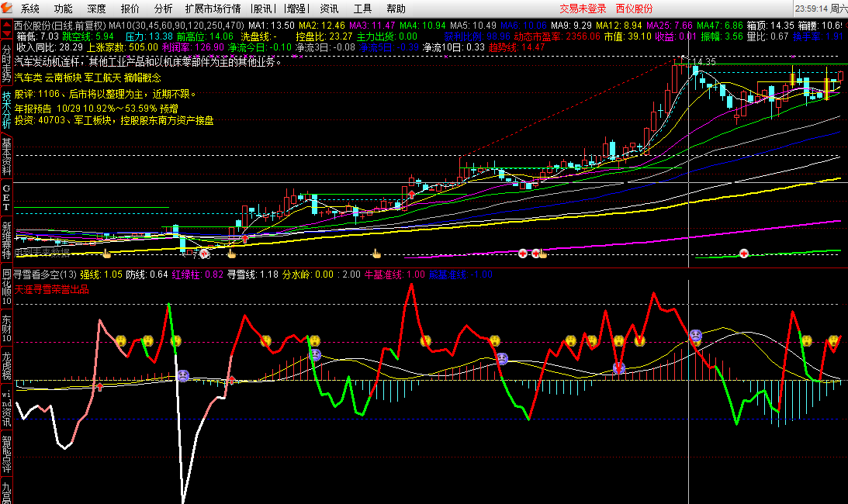Click the 压力: 13.38 value

click(x=149, y=36)
